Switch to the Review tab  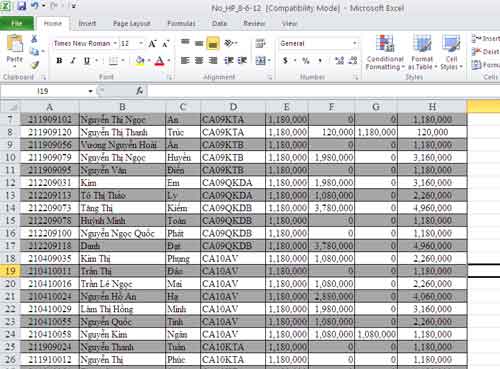click(x=254, y=23)
